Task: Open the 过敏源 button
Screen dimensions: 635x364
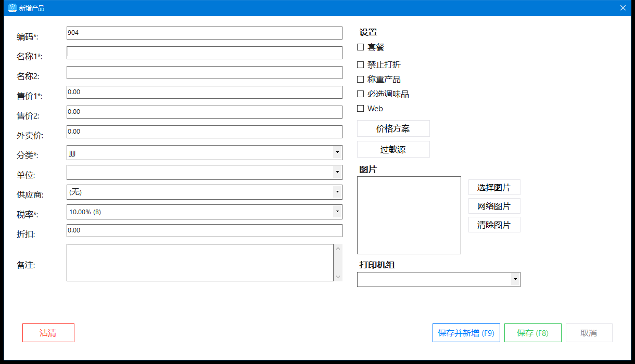Action: pos(393,149)
